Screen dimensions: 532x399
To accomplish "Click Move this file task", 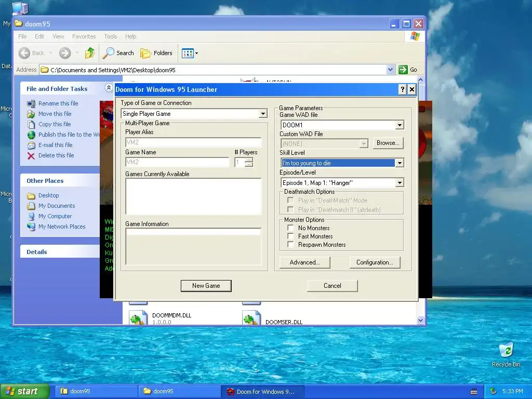I will [x=55, y=114].
